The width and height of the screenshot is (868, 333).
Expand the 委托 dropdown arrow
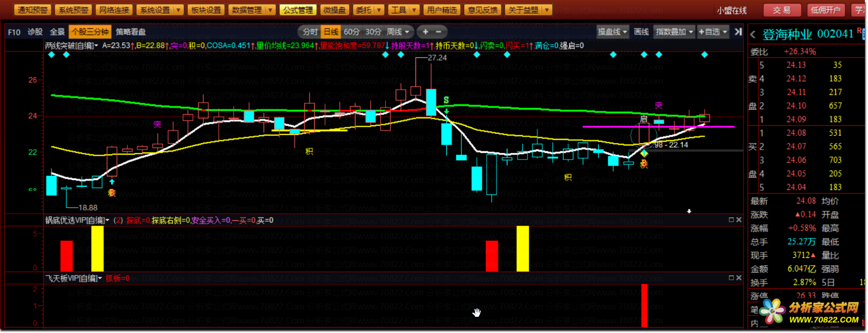click(x=379, y=10)
